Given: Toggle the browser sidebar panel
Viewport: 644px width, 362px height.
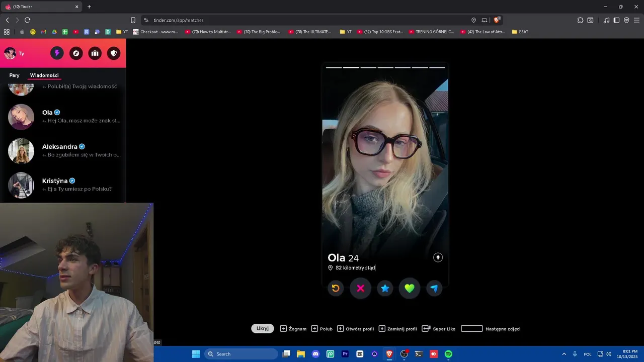Looking at the screenshot, I should 616,20.
